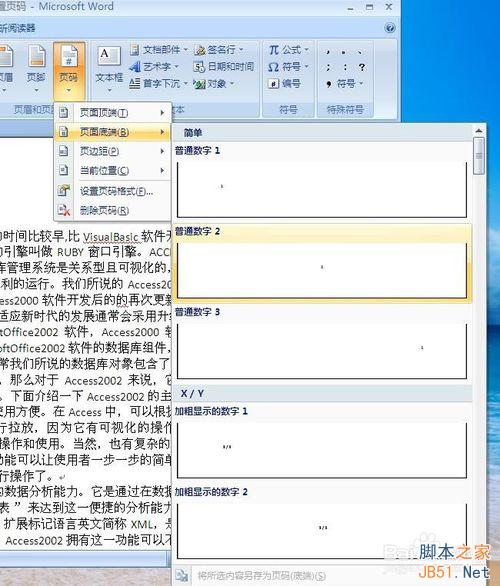Expand the Ω 符号 dropdown arrow
Viewport: 500px width, 586px height.
click(x=306, y=67)
